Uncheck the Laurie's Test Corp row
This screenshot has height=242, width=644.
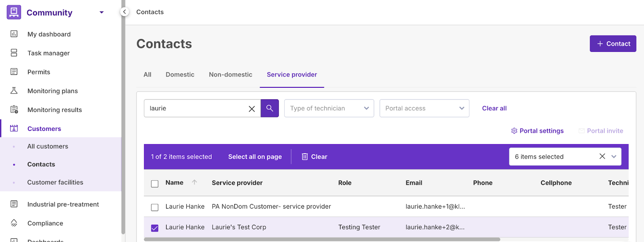pyautogui.click(x=155, y=228)
